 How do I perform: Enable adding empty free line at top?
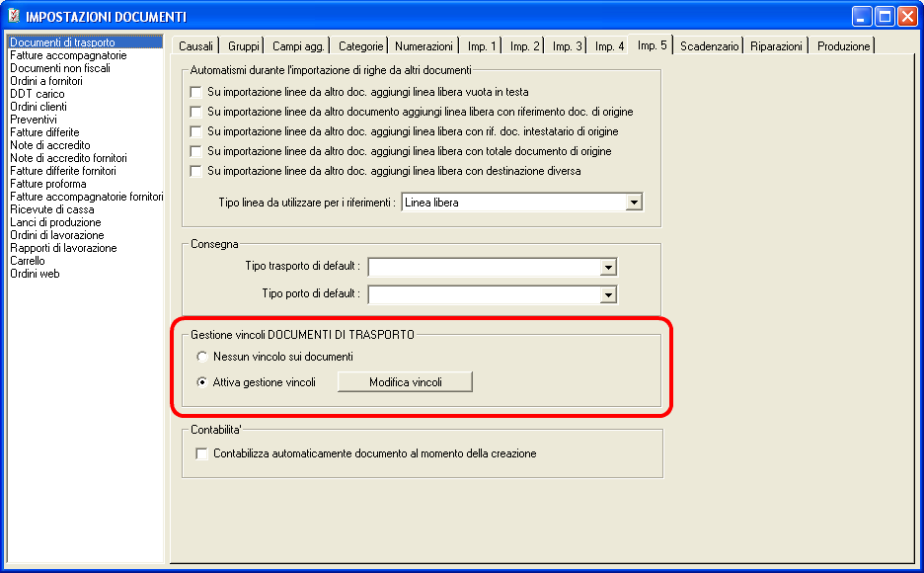pos(195,92)
